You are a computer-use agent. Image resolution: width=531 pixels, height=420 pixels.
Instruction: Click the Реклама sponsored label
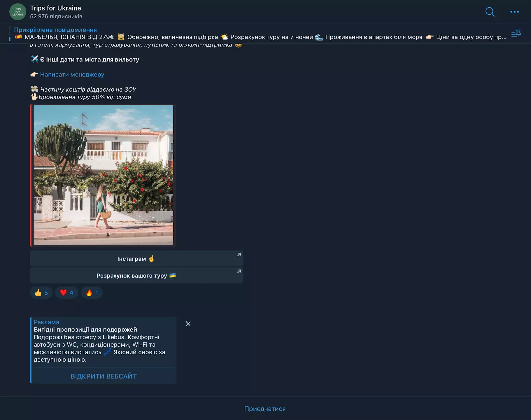[x=46, y=322]
